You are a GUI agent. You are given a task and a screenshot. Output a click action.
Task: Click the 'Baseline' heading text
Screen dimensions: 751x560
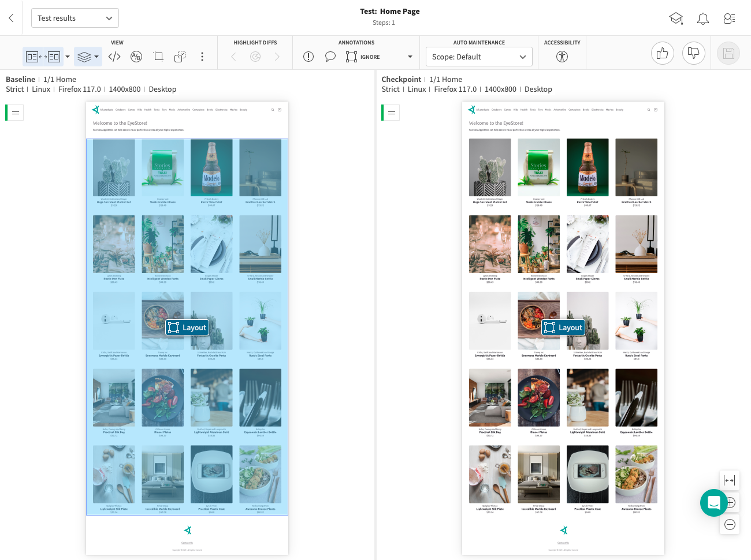tap(20, 79)
